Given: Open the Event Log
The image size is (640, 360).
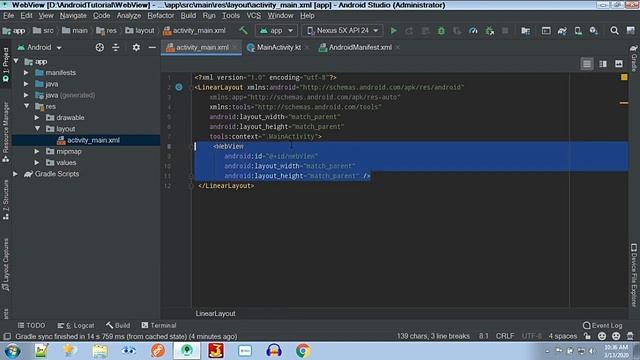Looking at the screenshot, I should pos(602,325).
